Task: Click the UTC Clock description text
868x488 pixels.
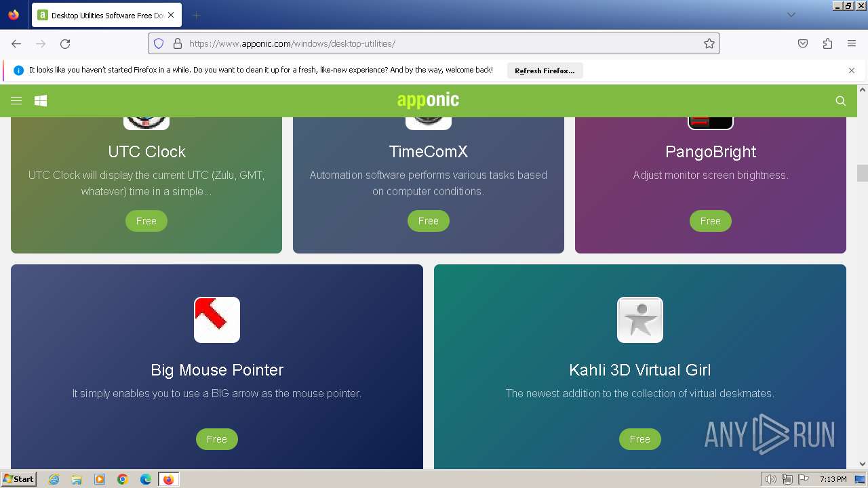Action: (x=146, y=183)
